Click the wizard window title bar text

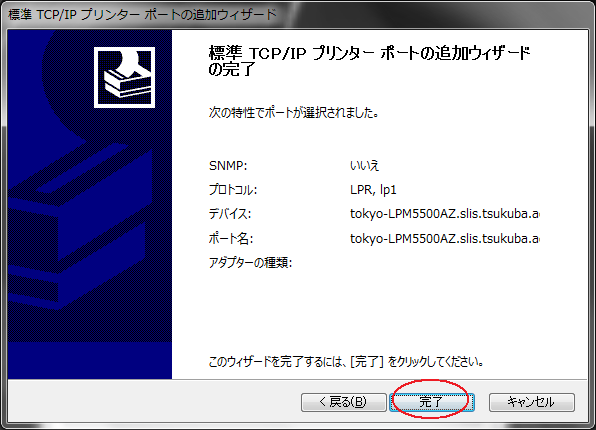click(x=142, y=14)
